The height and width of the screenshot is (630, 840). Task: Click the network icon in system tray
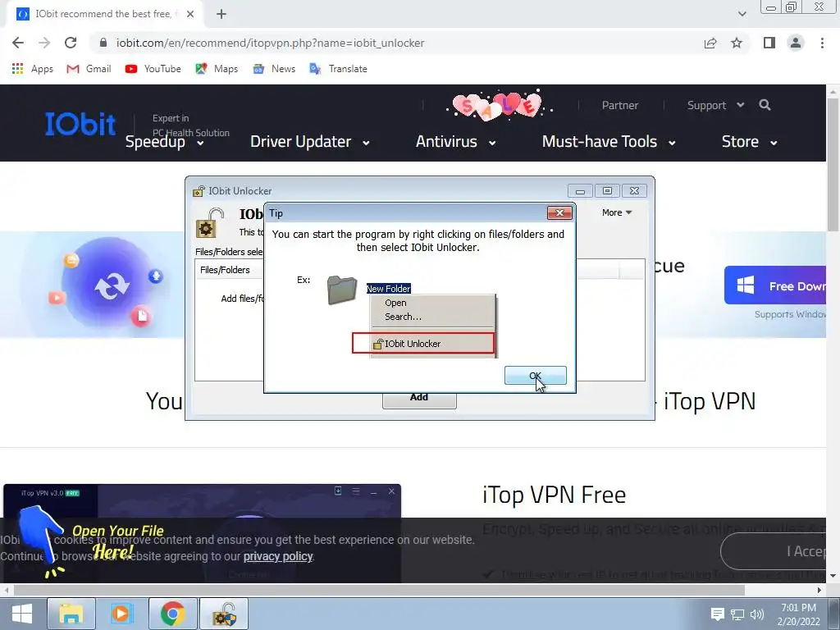click(x=737, y=614)
